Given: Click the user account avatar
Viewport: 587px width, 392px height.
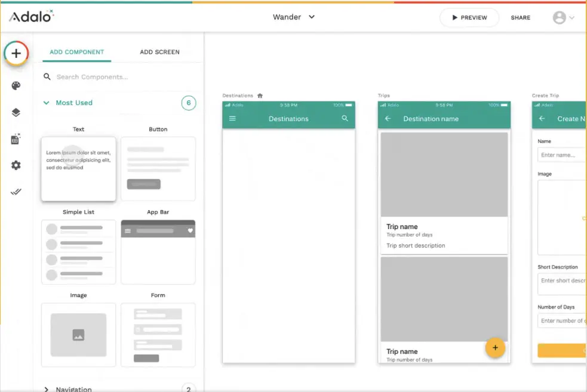Looking at the screenshot, I should 559,17.
